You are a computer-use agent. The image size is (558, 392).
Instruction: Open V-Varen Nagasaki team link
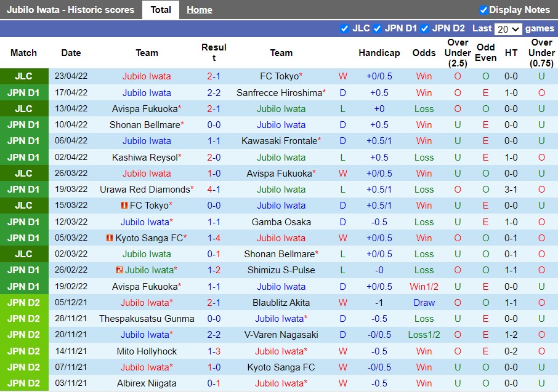[x=281, y=335]
